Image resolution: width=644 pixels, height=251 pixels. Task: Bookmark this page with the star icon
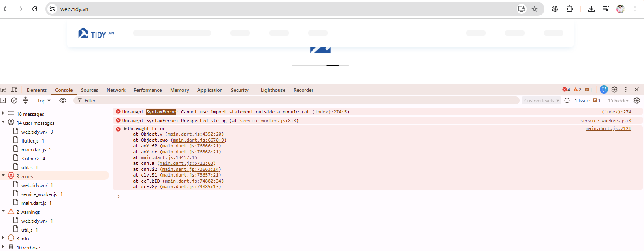[x=535, y=9]
